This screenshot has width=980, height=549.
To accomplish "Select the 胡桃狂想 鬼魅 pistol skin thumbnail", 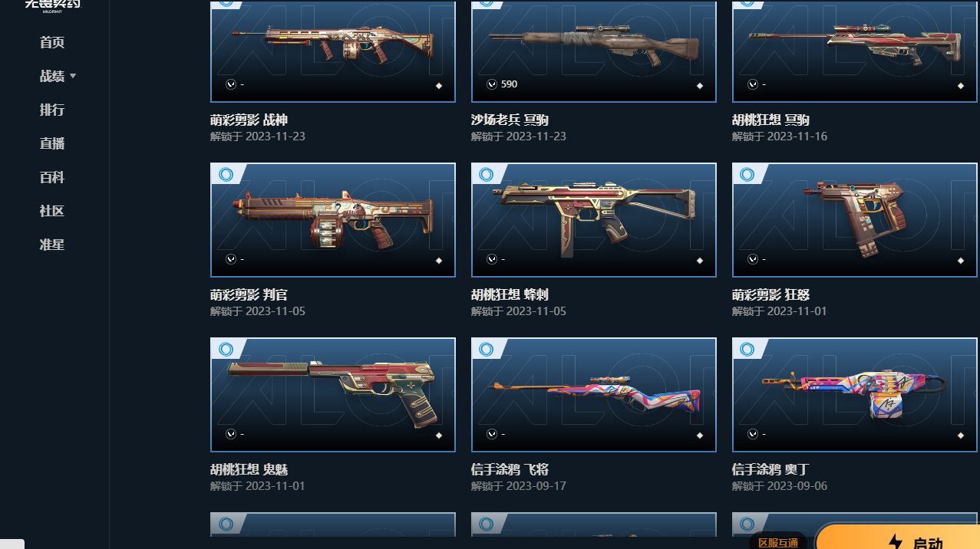I will pyautogui.click(x=333, y=395).
